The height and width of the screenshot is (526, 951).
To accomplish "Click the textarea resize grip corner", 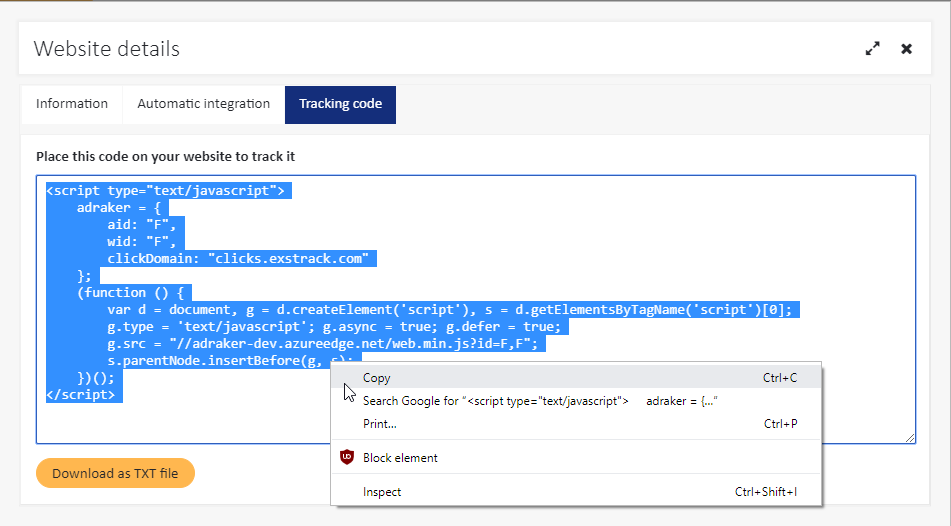I will [910, 438].
